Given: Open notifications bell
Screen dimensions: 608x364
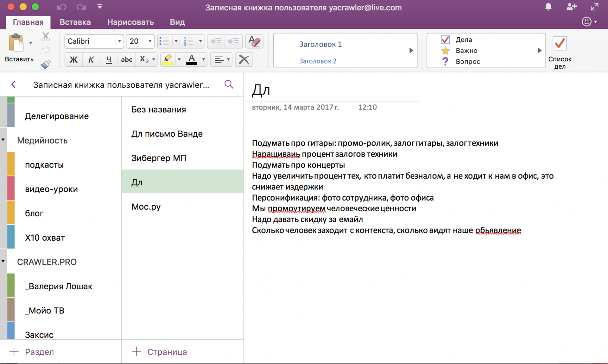Looking at the screenshot, I should pos(548,7).
